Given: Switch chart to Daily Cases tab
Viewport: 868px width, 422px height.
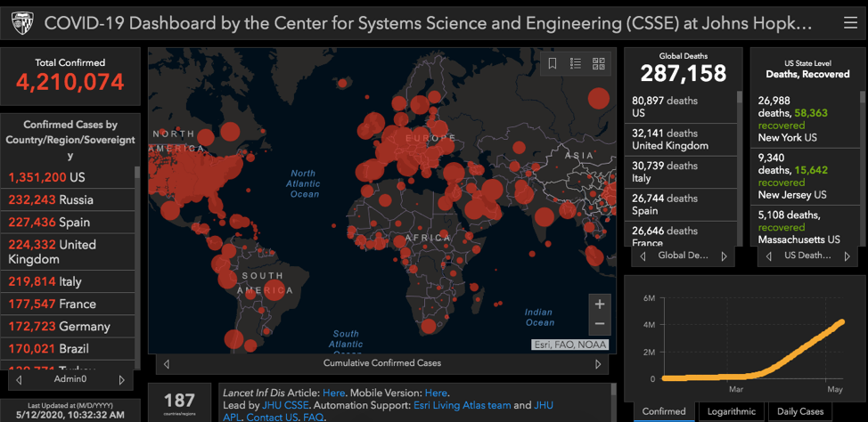Looking at the screenshot, I should (x=799, y=411).
